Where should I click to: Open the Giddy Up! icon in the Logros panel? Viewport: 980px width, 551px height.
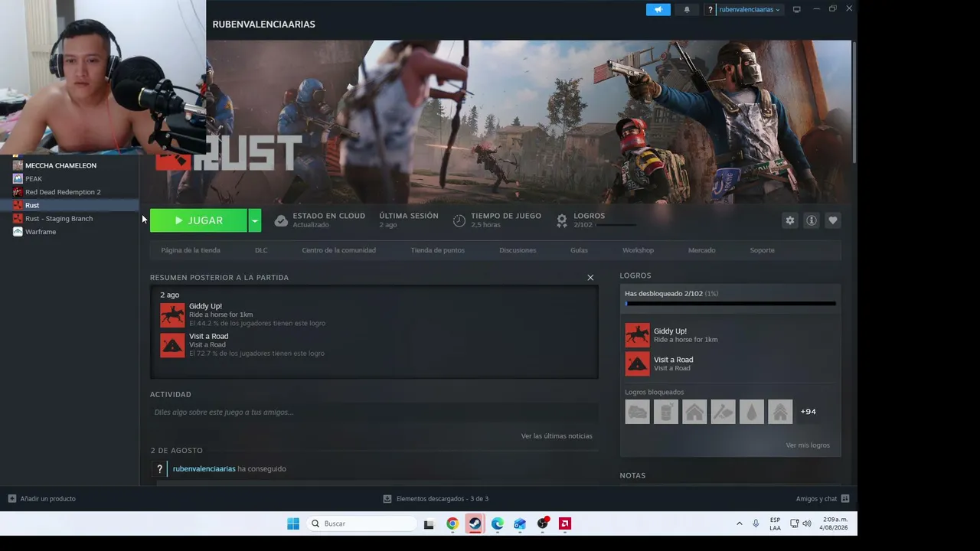point(637,335)
